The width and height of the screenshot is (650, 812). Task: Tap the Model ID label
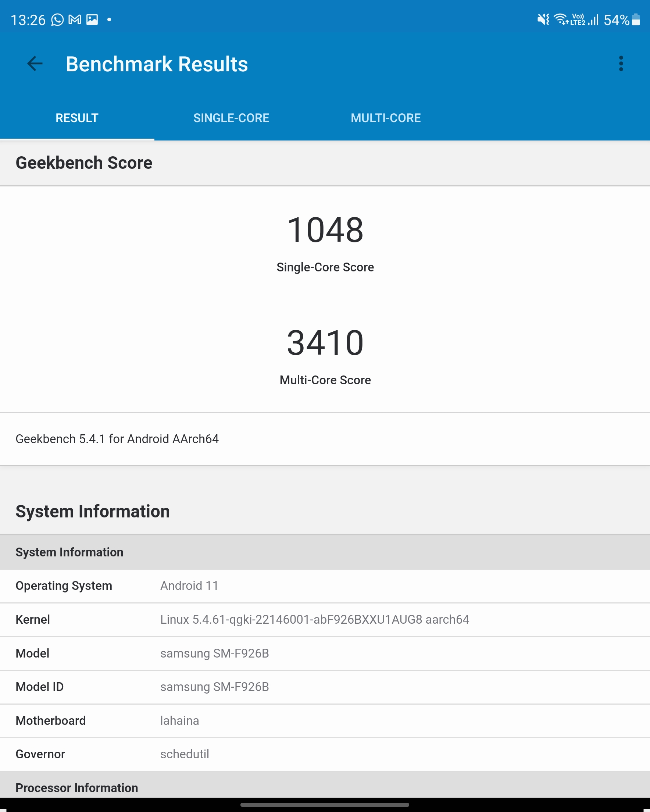pos(40,687)
